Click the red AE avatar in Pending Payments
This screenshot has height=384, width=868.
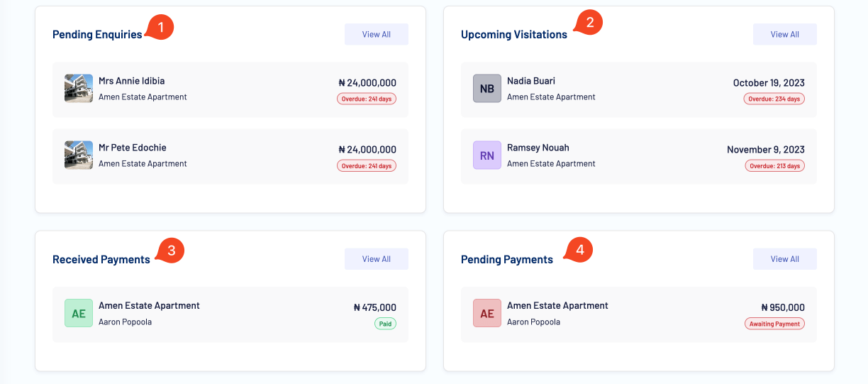tap(487, 313)
